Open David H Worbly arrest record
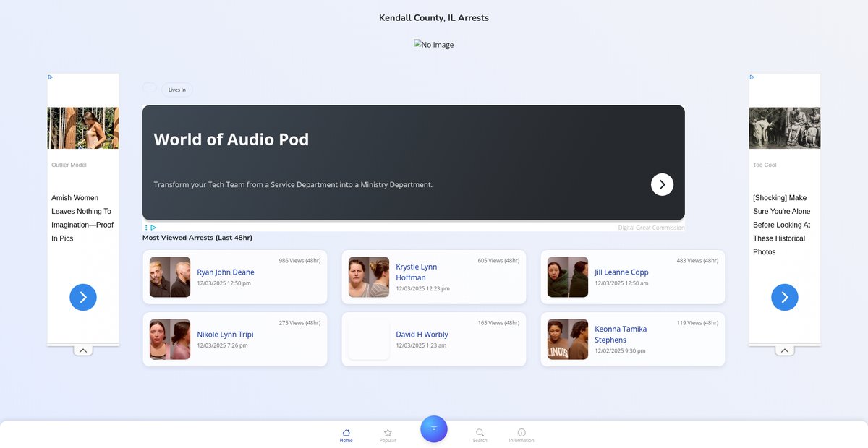This screenshot has width=868, height=448. tap(422, 335)
